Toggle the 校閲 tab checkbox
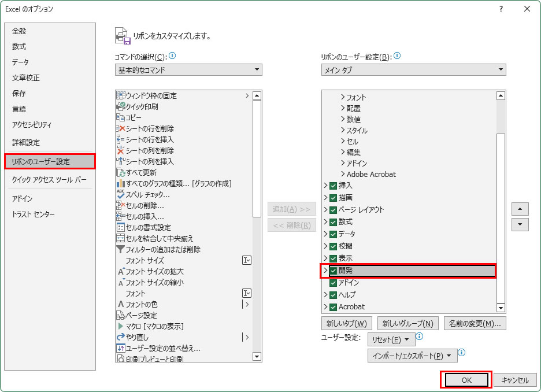Viewport: 541px width, 392px height. click(333, 246)
